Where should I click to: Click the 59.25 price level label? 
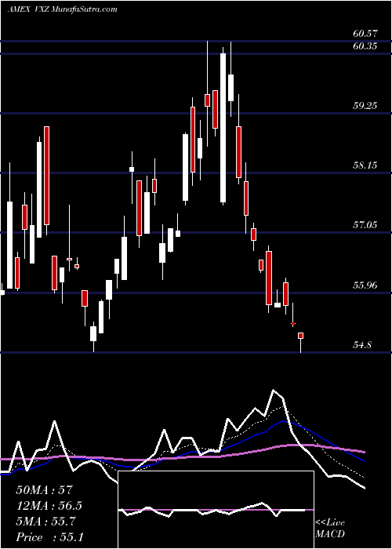click(x=365, y=105)
